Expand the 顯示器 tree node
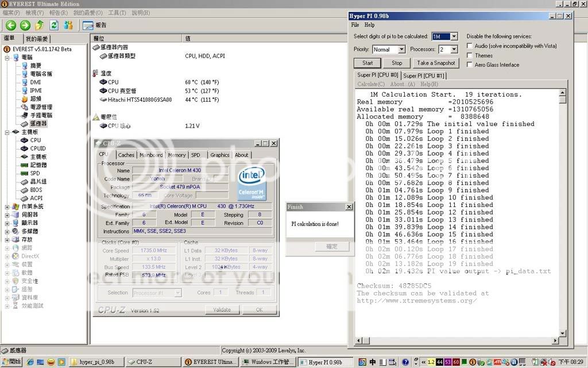Image resolution: width=588 pixels, height=368 pixels. pos(7,223)
